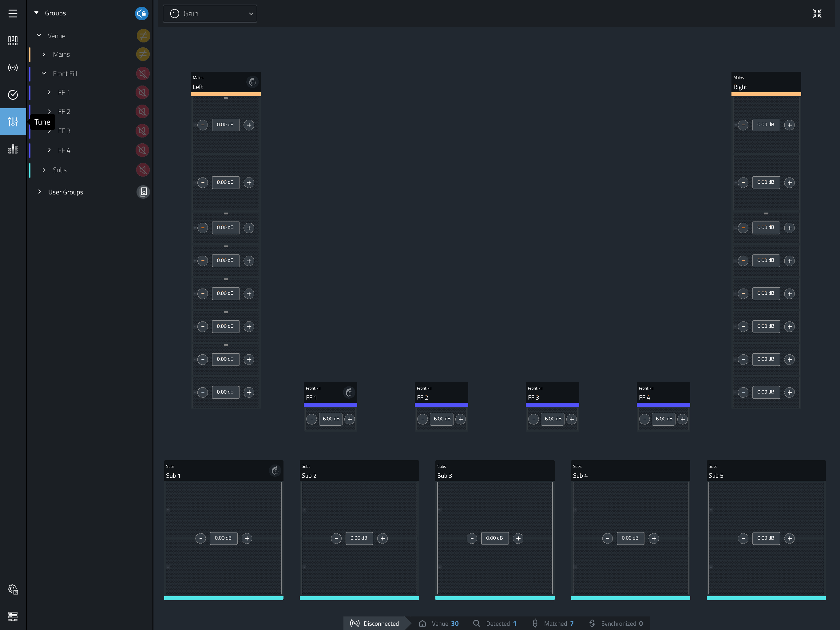
Task: Click the speaker icon on Sub 1 card
Action: click(275, 471)
